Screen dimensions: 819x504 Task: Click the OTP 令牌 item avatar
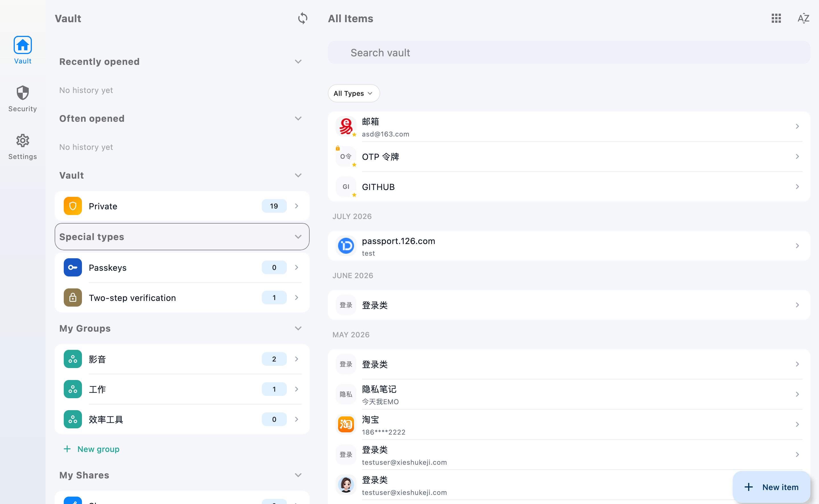point(346,157)
